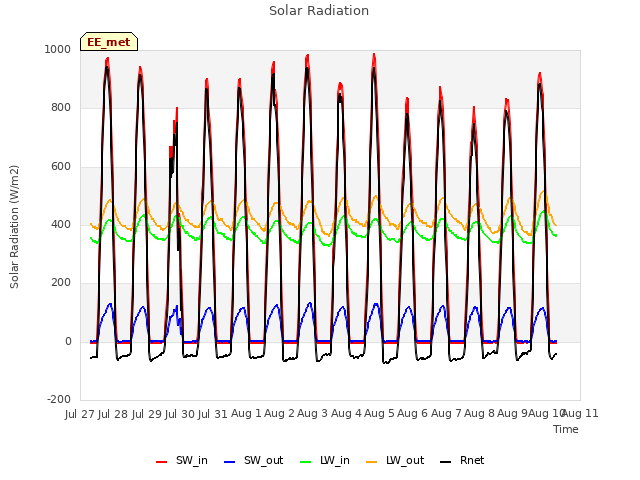Toggle SW_out series in the legend
Image resolution: width=640 pixels, height=480 pixels.
253,461
